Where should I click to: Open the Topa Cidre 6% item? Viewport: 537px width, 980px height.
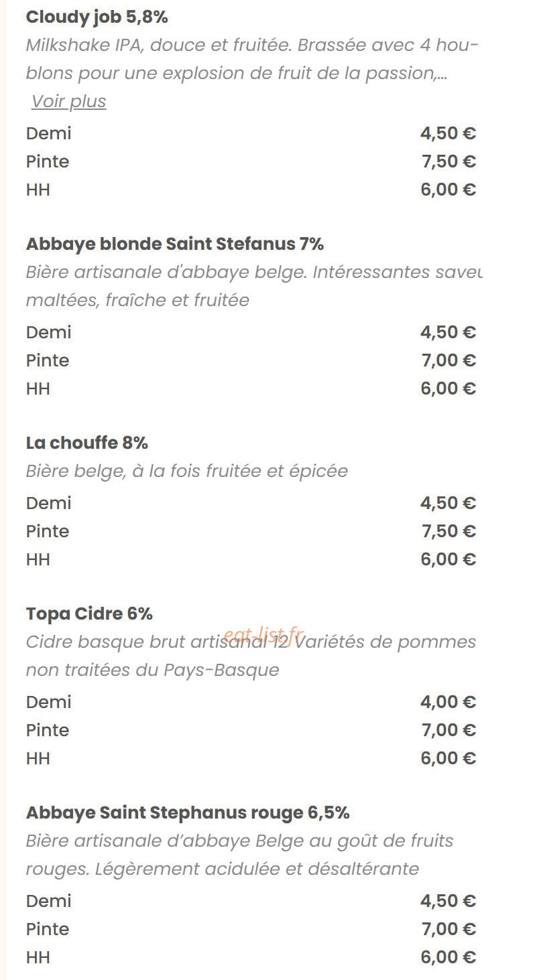point(89,614)
